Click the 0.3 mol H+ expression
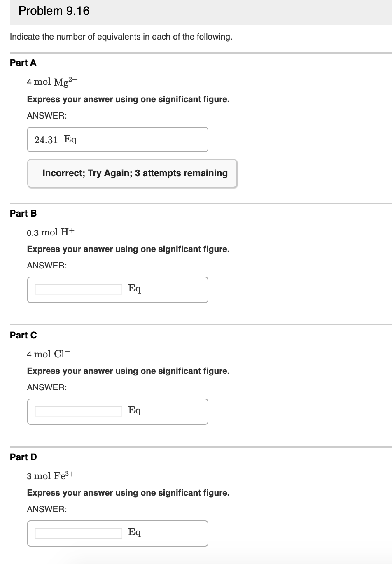 coord(49,231)
